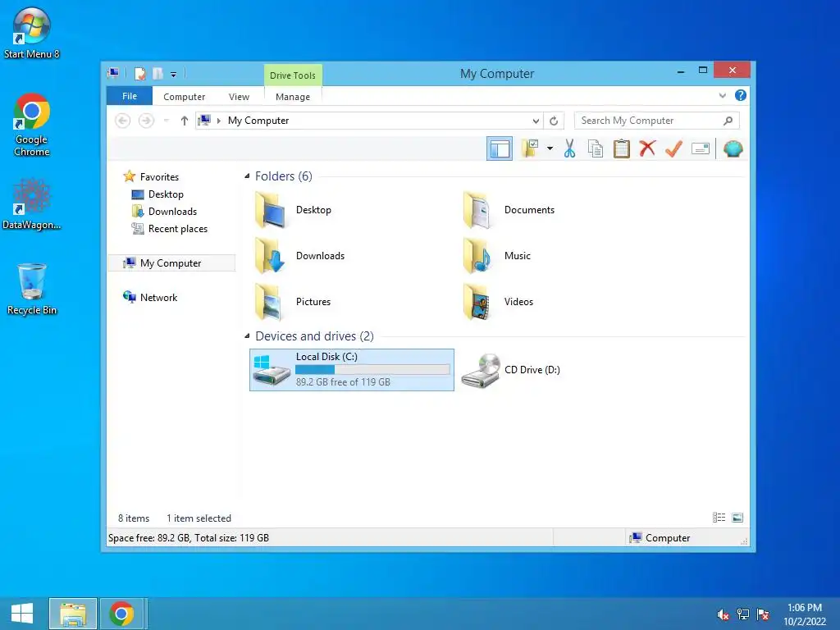Select the Documents folder icon
This screenshot has width=840, height=630.
pos(478,210)
